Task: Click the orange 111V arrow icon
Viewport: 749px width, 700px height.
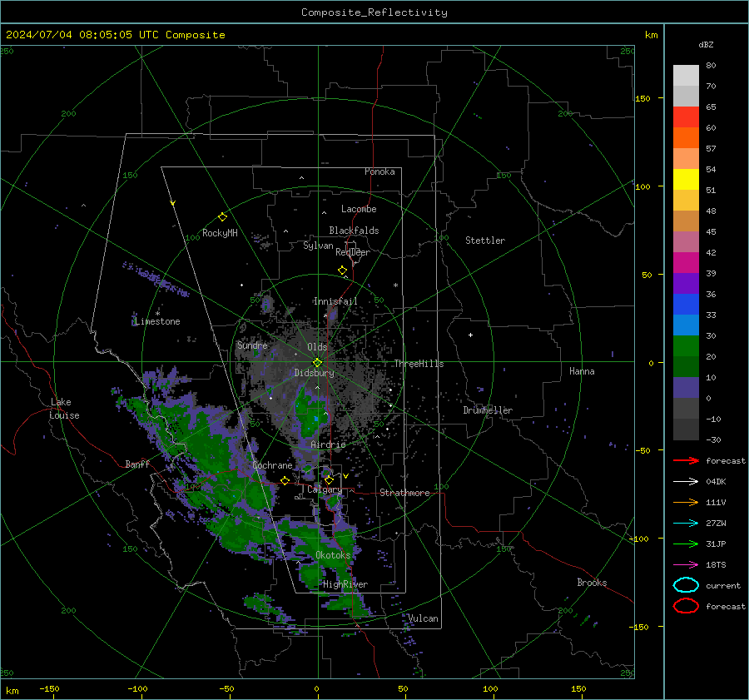Action: pyautogui.click(x=686, y=502)
